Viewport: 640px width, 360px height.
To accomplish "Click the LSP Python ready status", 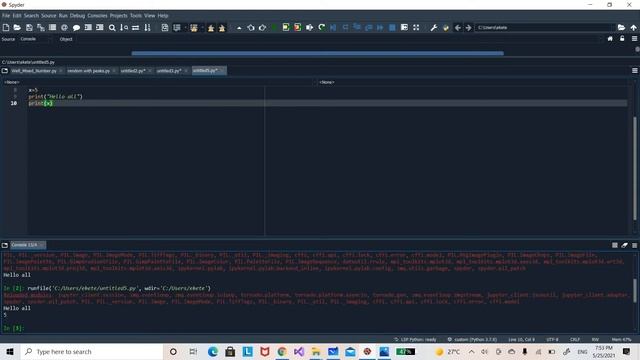I will click(415, 339).
